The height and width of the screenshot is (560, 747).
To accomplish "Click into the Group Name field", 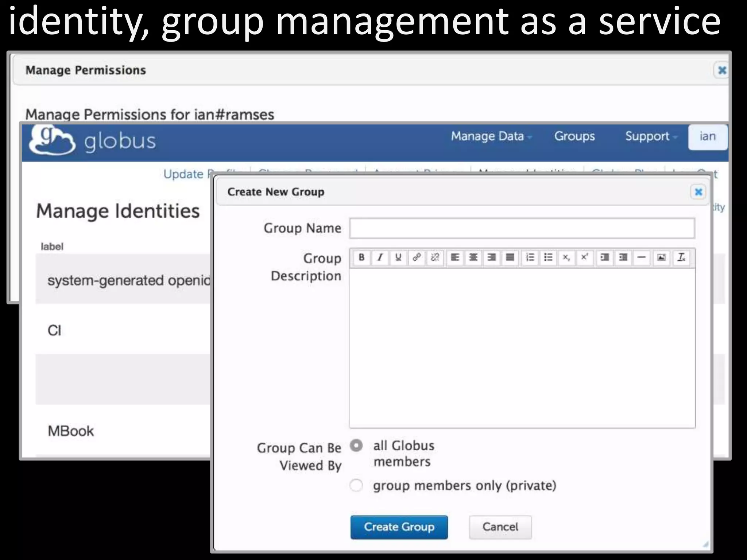I will point(522,228).
